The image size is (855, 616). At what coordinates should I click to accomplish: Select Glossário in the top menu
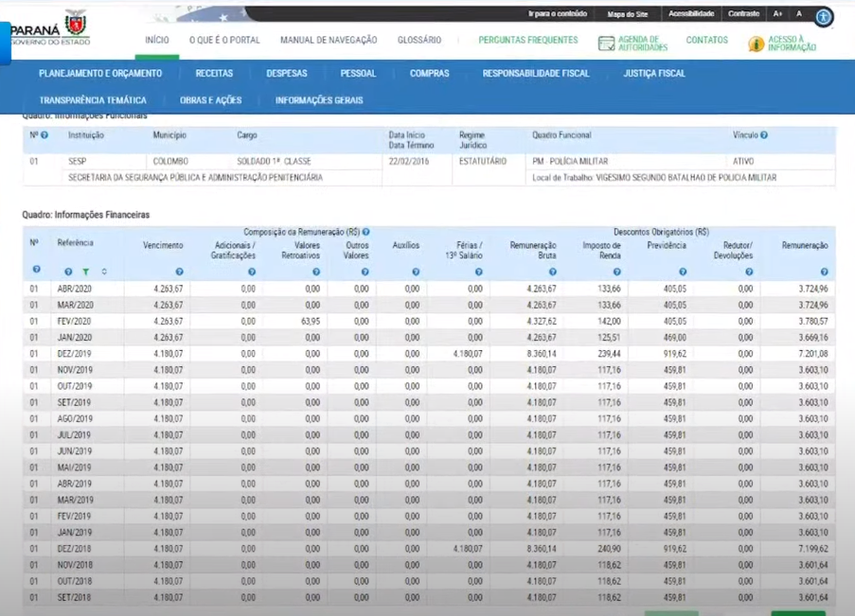419,41
